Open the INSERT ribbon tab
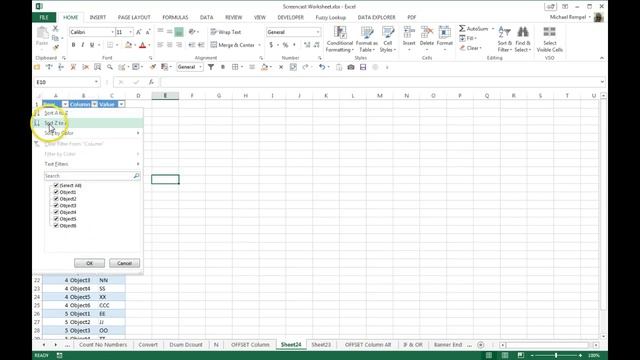Screen dimensions: 640x360 click(98, 18)
